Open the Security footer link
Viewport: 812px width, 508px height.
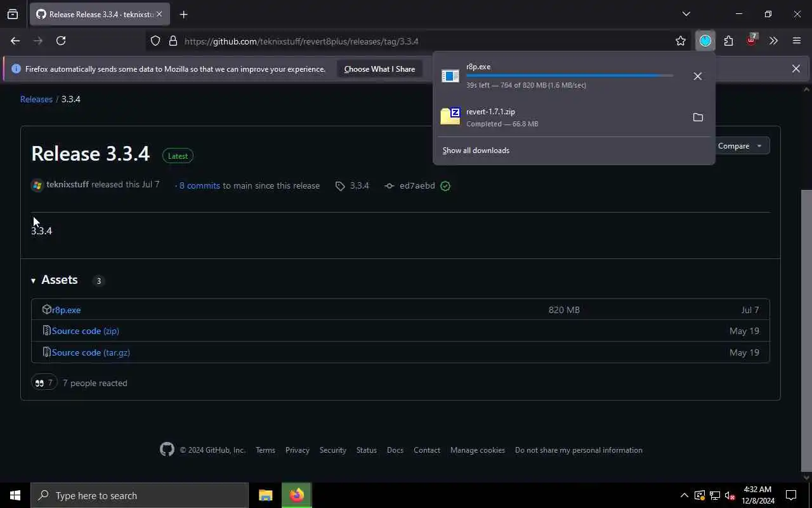333,450
